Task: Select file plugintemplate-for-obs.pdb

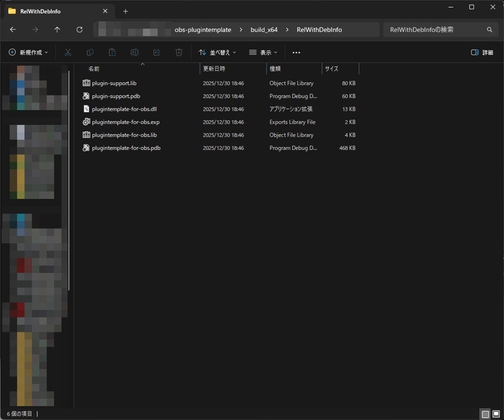Action: point(126,148)
